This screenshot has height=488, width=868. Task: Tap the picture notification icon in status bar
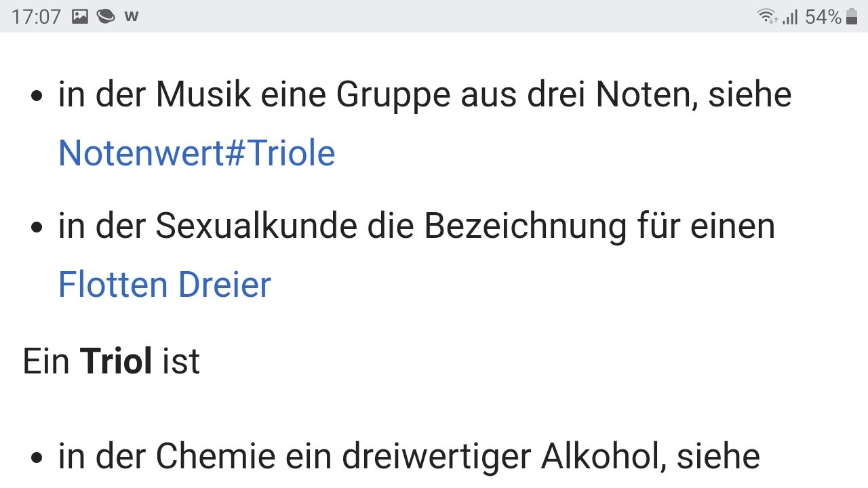[80, 17]
